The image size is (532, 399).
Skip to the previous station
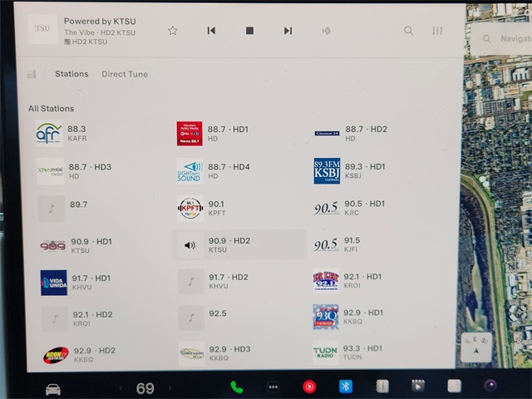[211, 31]
